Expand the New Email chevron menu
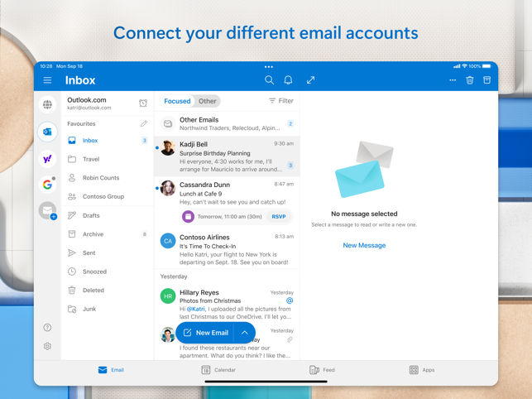Screen dimensions: 532x399 coord(245,333)
